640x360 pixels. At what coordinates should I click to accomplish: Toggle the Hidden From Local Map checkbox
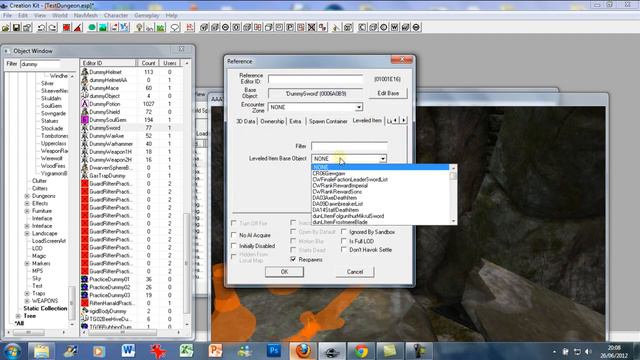234,257
